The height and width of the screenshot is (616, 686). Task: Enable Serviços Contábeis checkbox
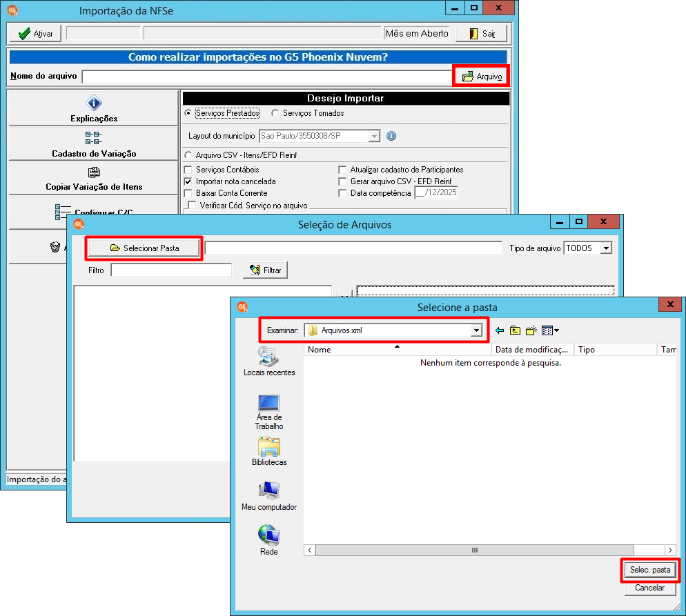[188, 170]
